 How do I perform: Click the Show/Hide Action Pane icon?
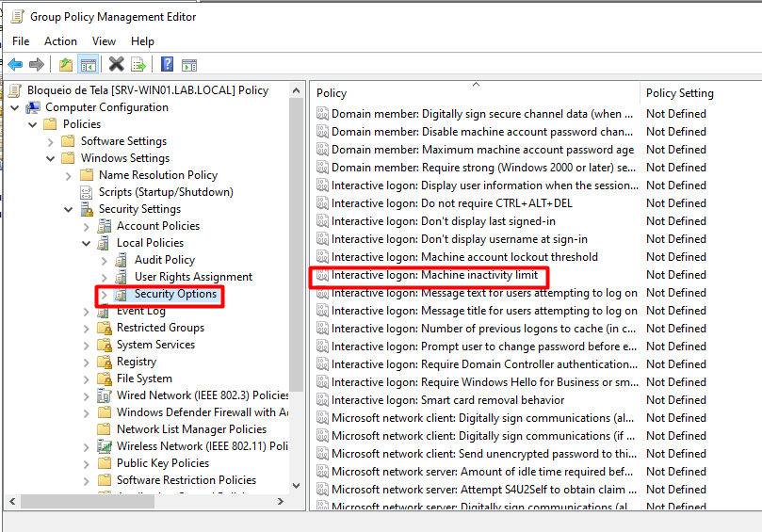[x=189, y=65]
